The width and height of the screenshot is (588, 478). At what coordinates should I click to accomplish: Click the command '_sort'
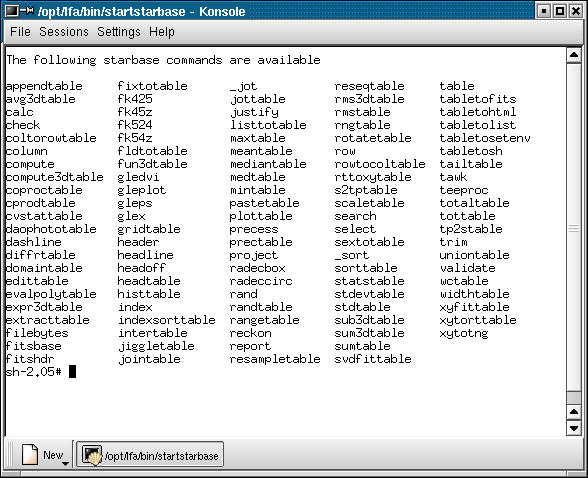352,255
